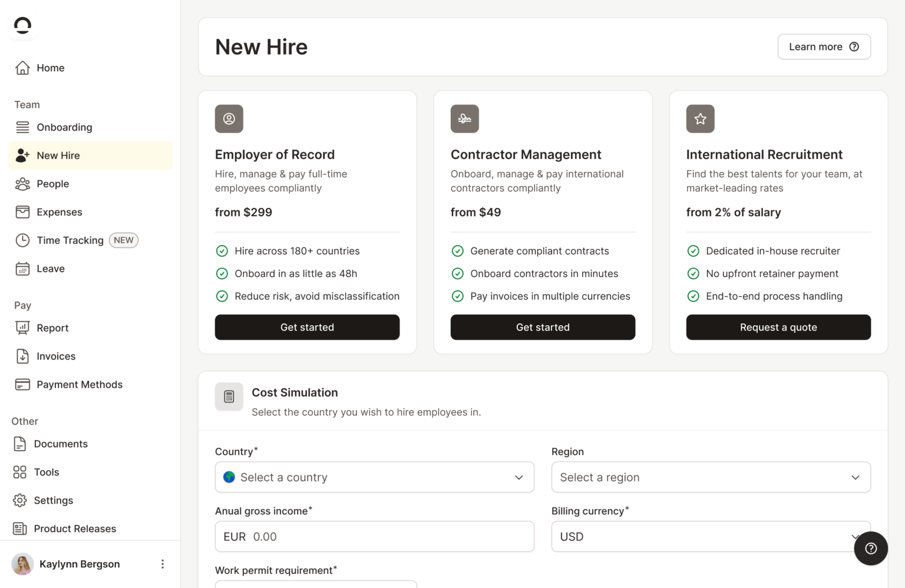This screenshot has height=588, width=905.
Task: Select the Payment Methods card icon
Action: click(x=22, y=384)
